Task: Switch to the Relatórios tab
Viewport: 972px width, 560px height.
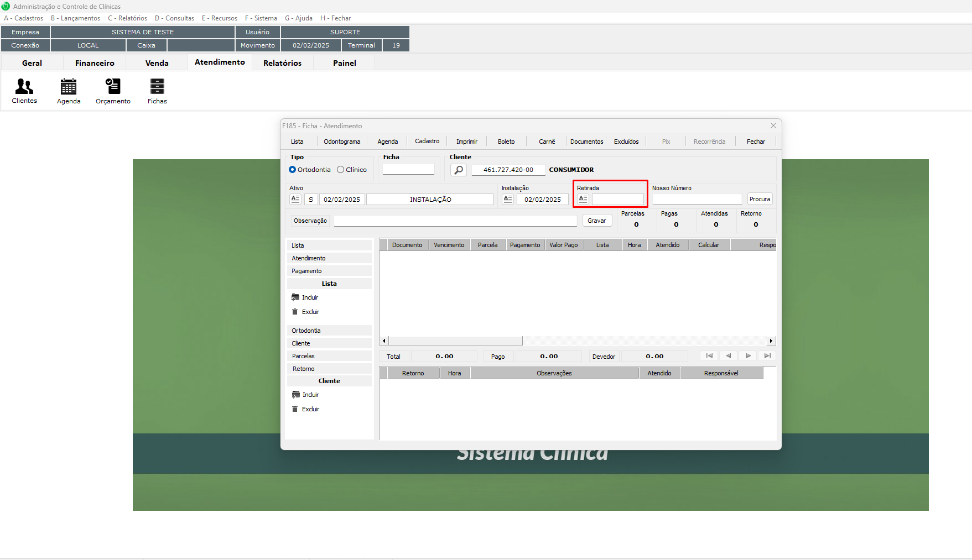Action: click(283, 63)
